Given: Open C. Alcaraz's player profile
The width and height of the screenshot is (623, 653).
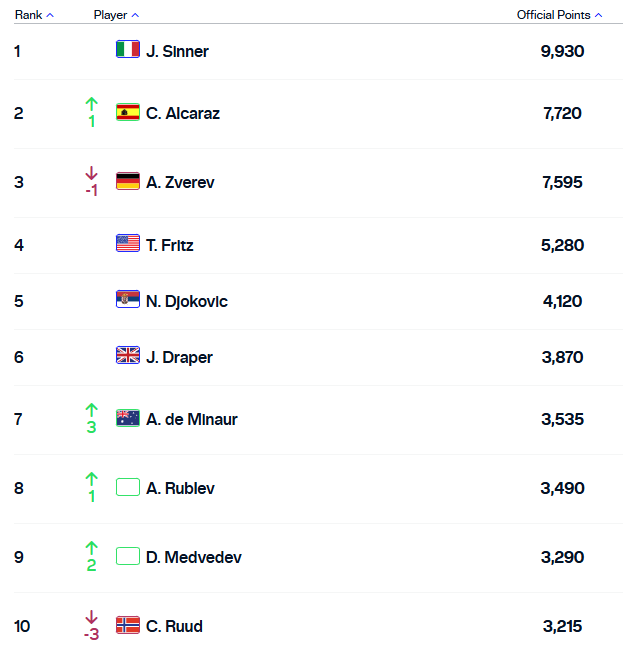Looking at the screenshot, I should pos(183,113).
